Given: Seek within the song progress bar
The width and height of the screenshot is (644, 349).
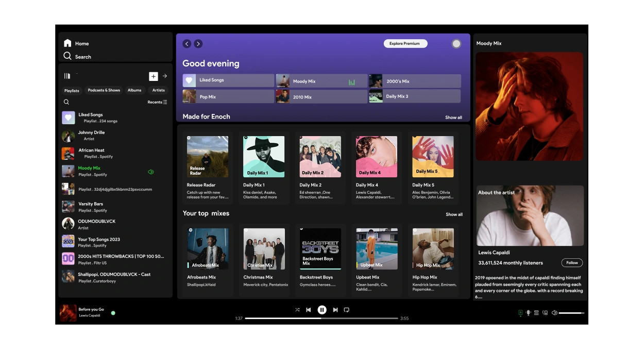Looking at the screenshot, I should coord(321,318).
